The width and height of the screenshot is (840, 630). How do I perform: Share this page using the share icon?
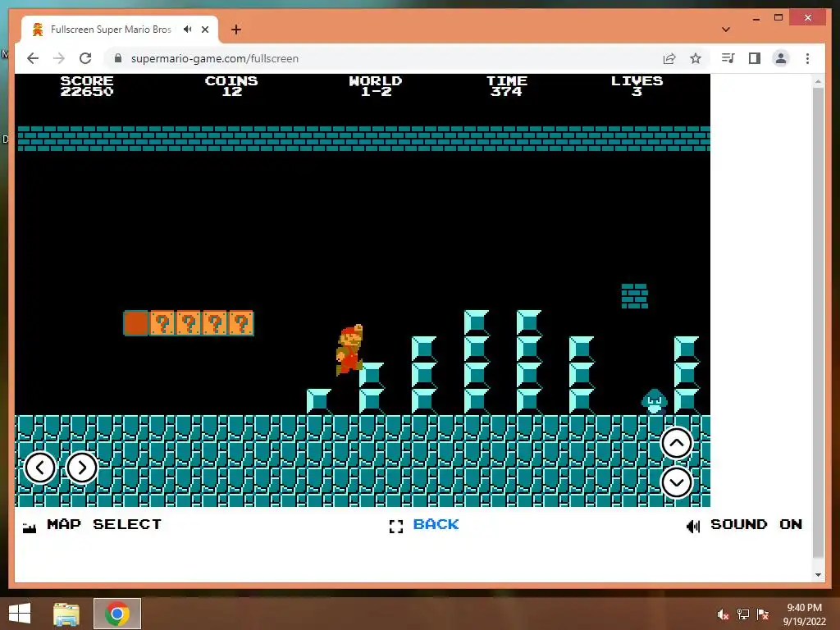(x=669, y=58)
